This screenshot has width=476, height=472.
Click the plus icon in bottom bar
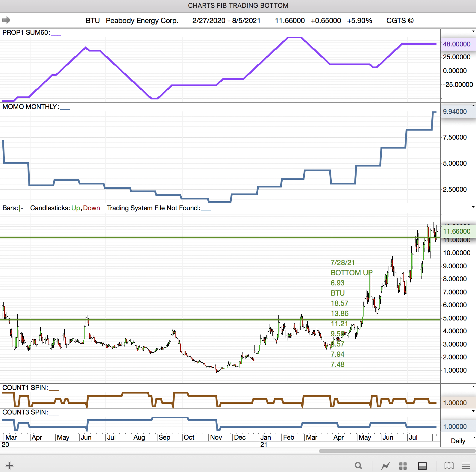[9, 465]
